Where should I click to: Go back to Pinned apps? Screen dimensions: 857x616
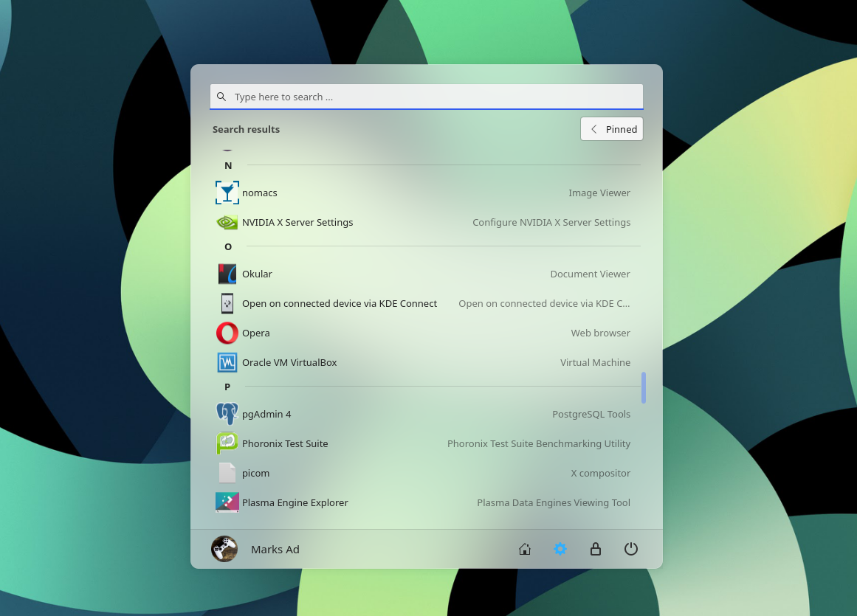click(x=612, y=129)
